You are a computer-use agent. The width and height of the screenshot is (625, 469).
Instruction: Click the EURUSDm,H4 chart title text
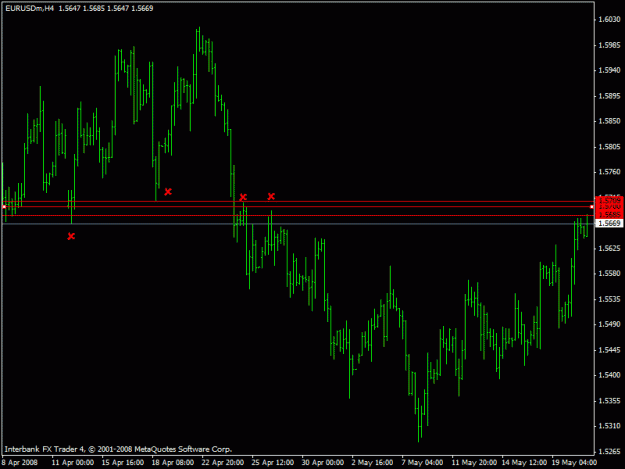click(x=29, y=8)
